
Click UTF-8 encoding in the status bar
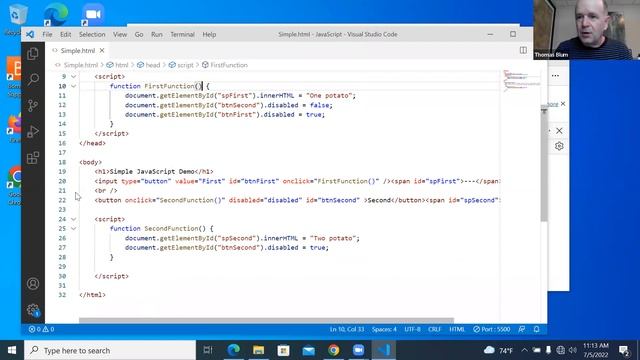click(x=412, y=329)
